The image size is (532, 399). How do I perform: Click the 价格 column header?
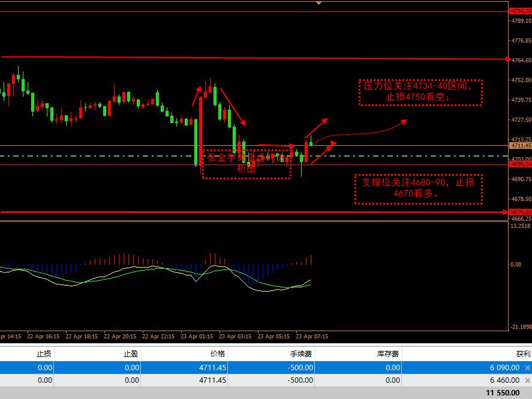pyautogui.click(x=217, y=354)
